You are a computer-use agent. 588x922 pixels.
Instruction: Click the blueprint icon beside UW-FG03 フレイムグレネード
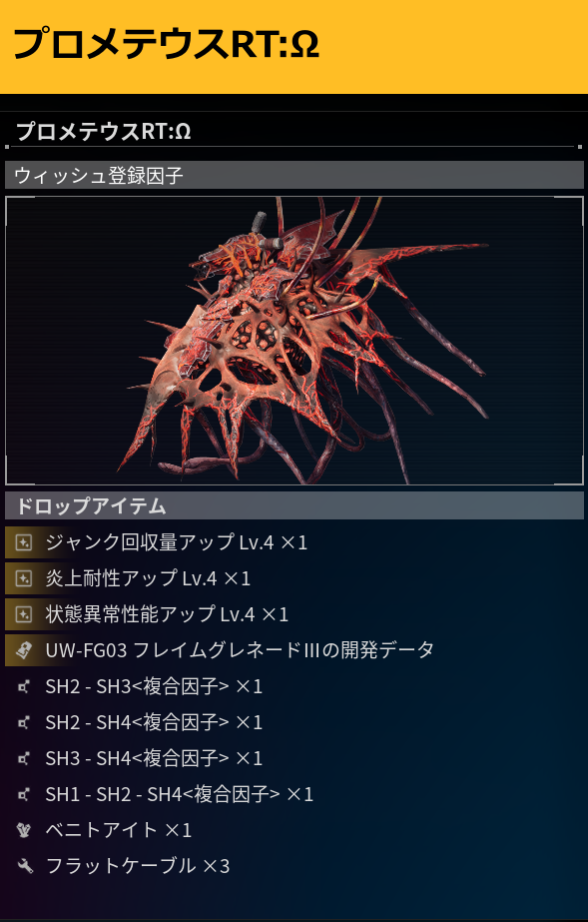[x=24, y=650]
